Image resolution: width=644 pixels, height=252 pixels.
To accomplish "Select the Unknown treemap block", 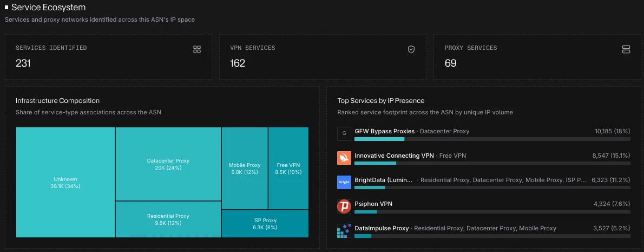I will 65,182.
